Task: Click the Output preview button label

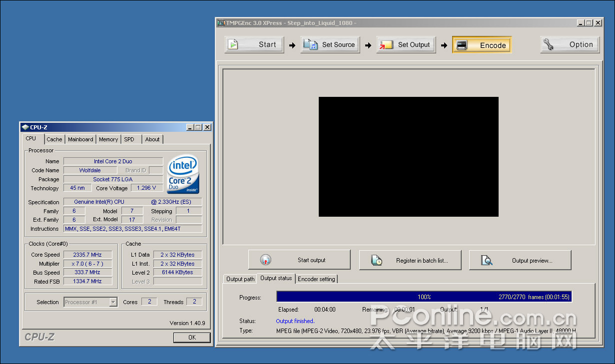Action: [x=532, y=261]
